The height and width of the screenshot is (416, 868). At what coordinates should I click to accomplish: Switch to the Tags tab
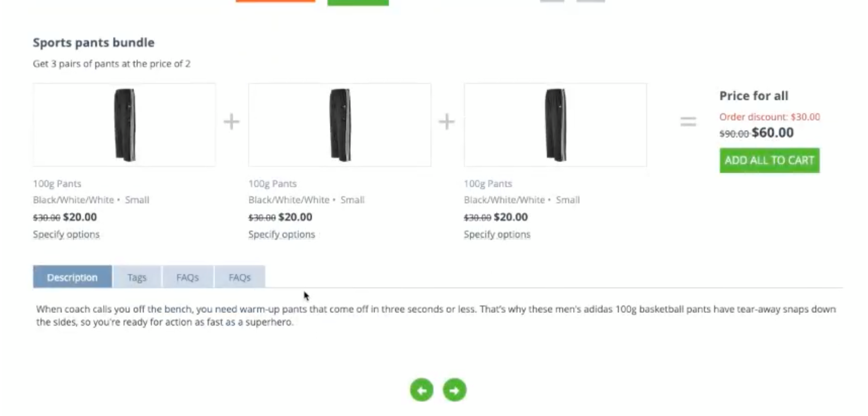coord(137,277)
